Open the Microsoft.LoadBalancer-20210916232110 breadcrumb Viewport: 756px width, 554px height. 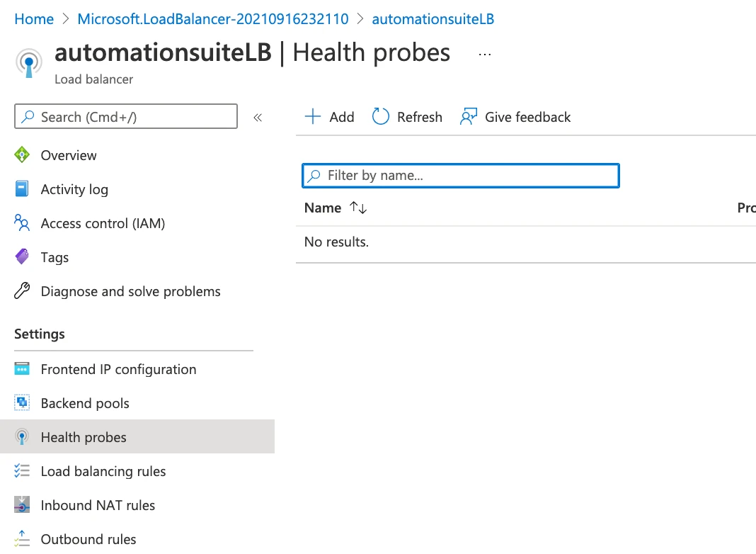[212, 19]
